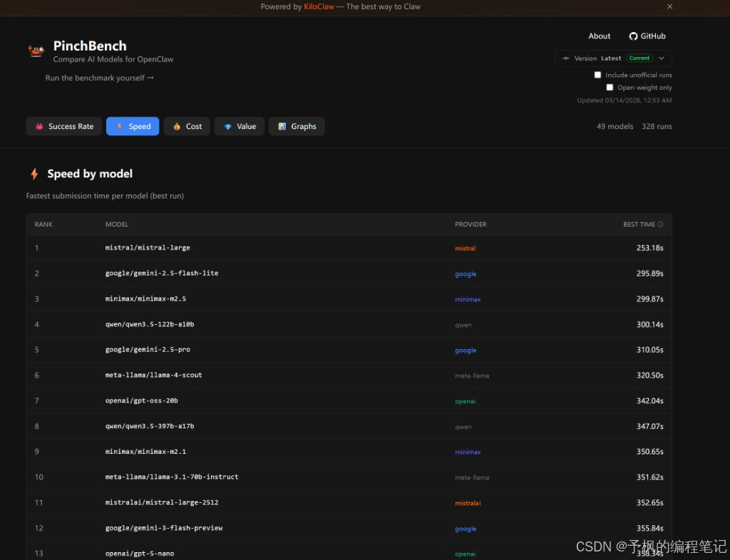Viewport: 730px width, 560px height.
Task: Click the PROVIDER column header
Action: [x=471, y=224]
